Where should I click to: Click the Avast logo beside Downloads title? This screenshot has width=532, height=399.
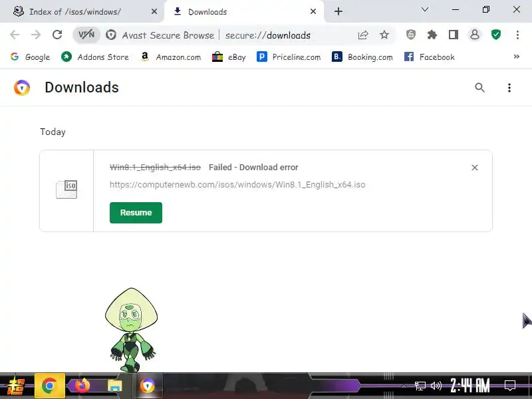tap(22, 88)
